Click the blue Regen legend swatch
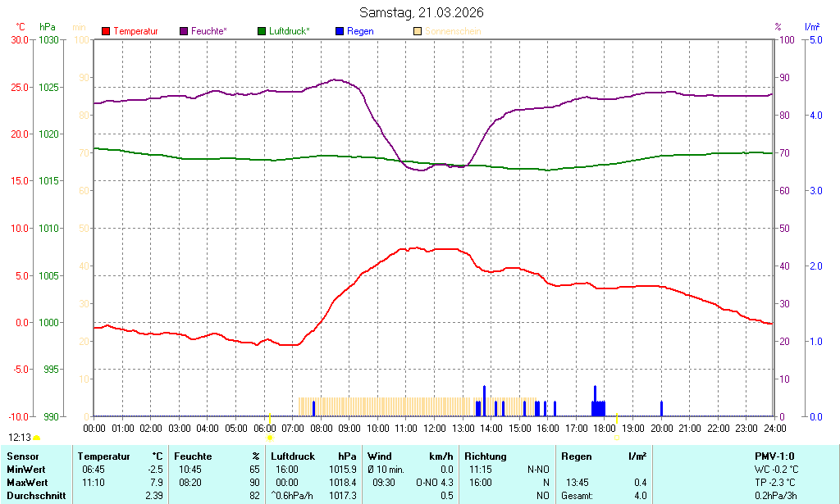Viewport: 840px width, 504px height. (x=340, y=31)
